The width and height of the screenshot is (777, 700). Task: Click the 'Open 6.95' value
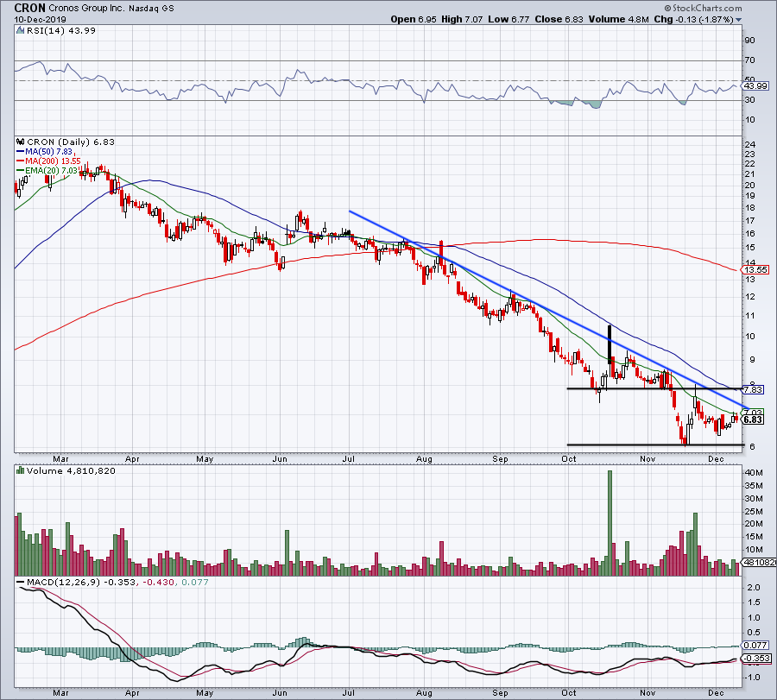pyautogui.click(x=414, y=19)
